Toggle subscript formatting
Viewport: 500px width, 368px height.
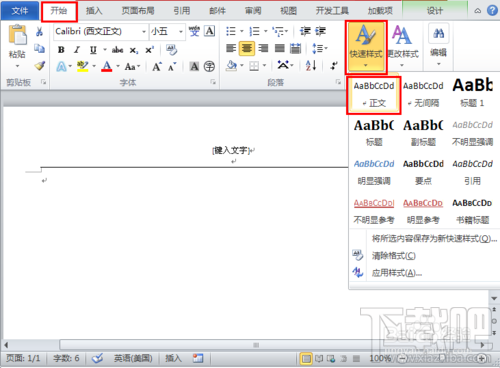[133, 50]
